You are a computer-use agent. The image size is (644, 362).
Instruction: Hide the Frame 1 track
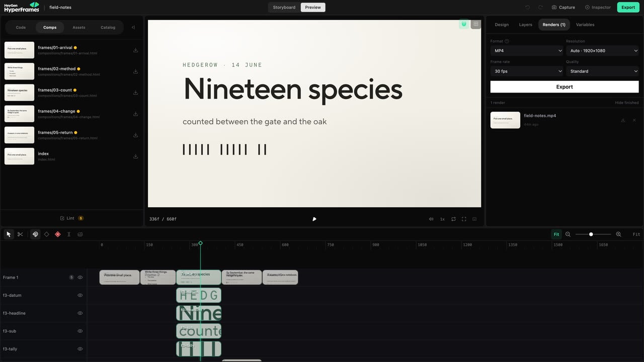pyautogui.click(x=80, y=278)
